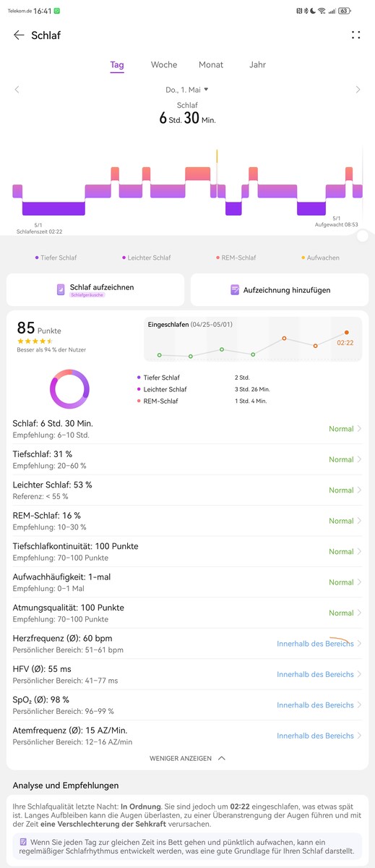Viewport: 375px width, 868px height.
Task: Open SpO₂ Innerhalb des Bereichs details
Action: point(315,705)
